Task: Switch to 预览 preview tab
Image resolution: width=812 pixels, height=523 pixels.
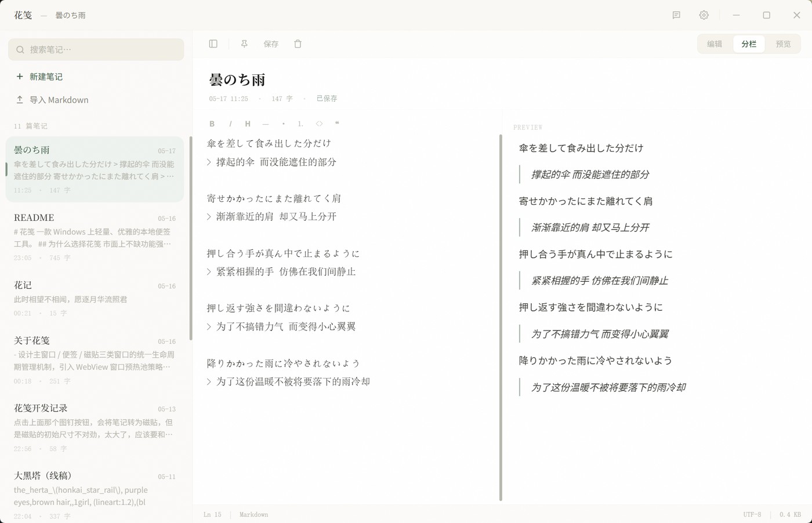Action: (x=783, y=44)
